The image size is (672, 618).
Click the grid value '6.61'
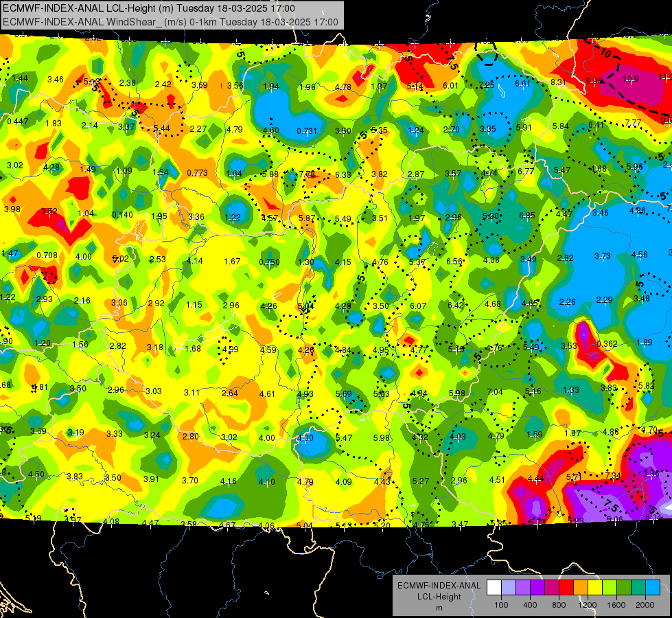coord(522,84)
